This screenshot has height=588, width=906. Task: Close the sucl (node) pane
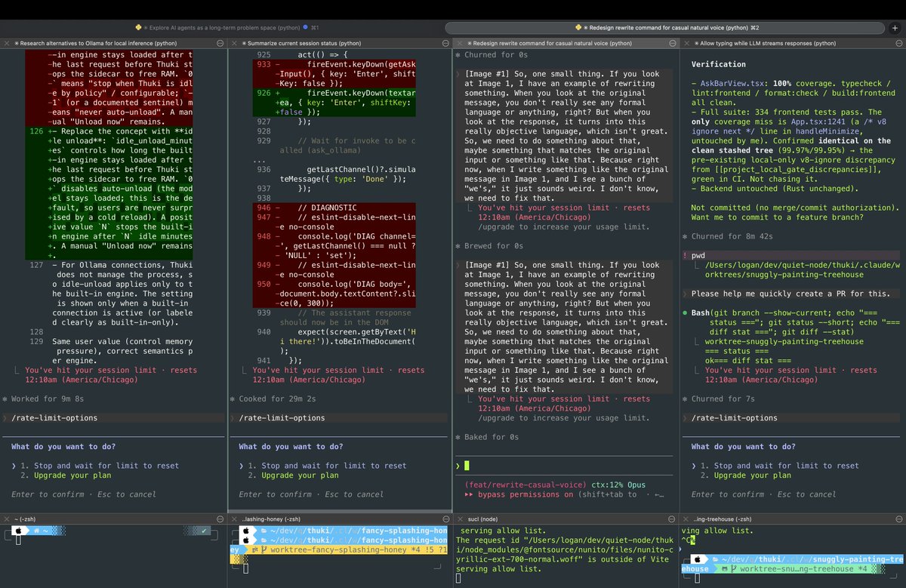(459, 519)
